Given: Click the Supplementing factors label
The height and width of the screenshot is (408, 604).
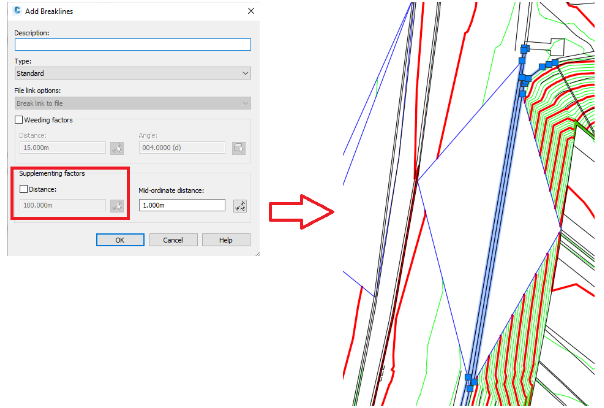Looking at the screenshot, I should (x=52, y=174).
